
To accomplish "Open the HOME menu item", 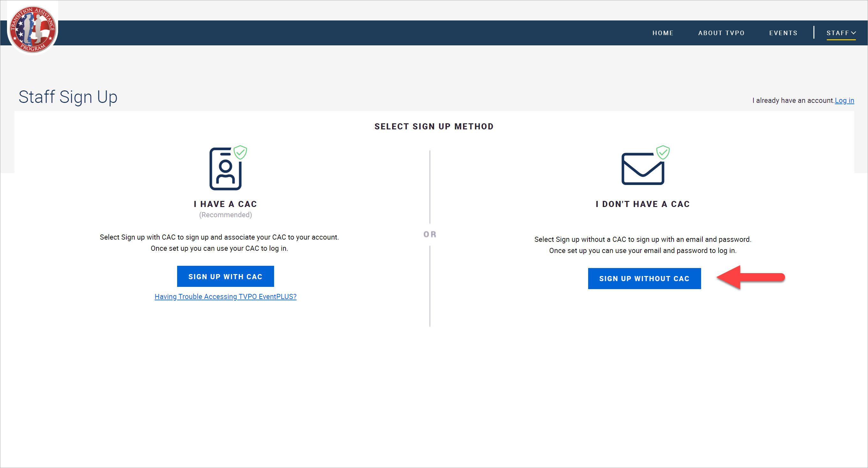I will tap(662, 33).
